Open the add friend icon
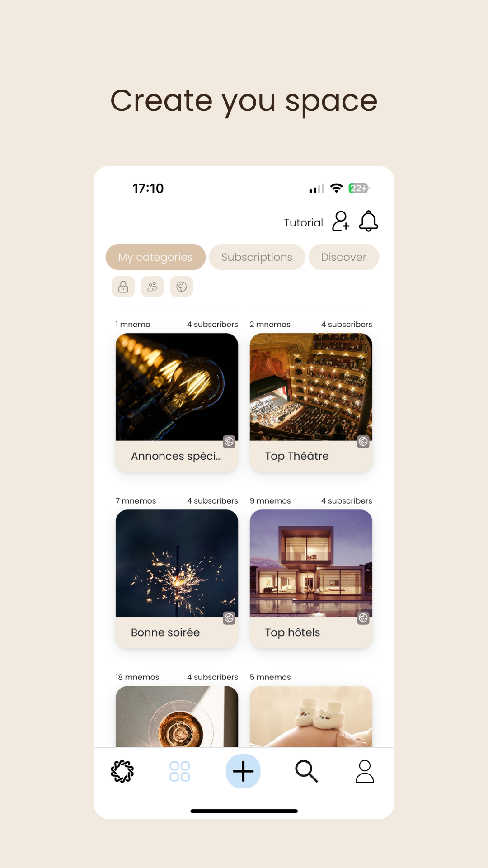This screenshot has height=868, width=488. [341, 221]
